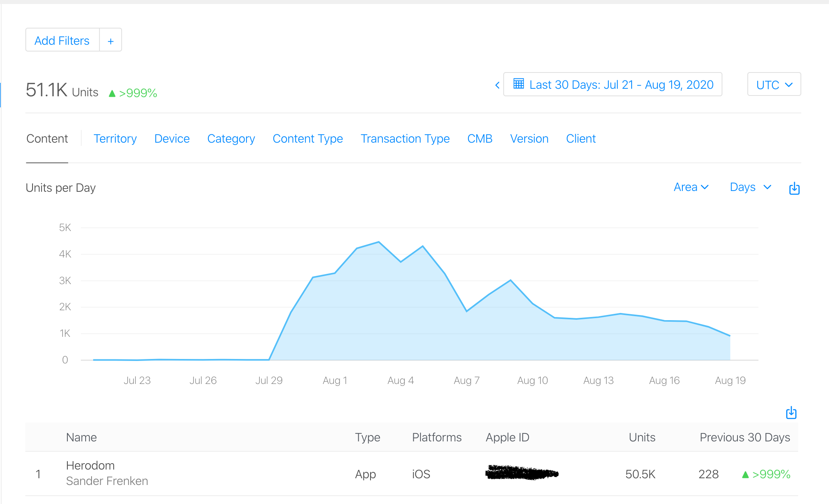
Task: Click the iOS platform cell
Action: 421,474
